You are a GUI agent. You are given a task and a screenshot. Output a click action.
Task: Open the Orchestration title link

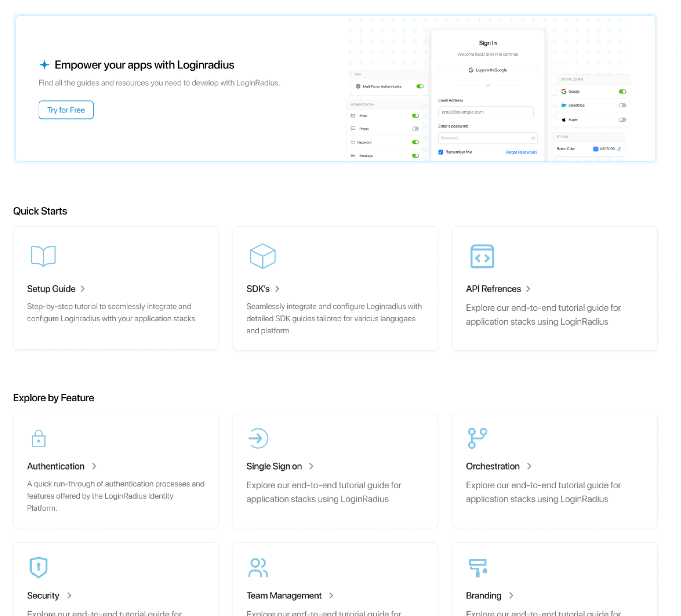click(x=493, y=466)
